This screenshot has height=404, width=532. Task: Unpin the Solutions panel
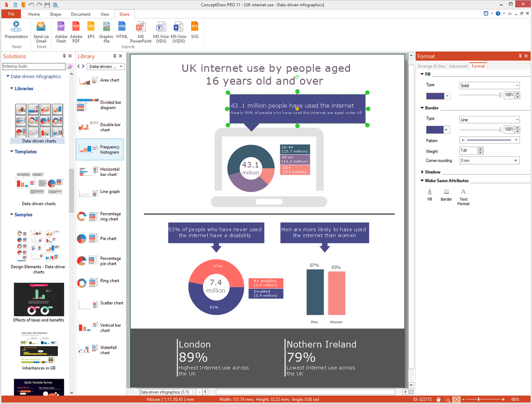(x=64, y=56)
